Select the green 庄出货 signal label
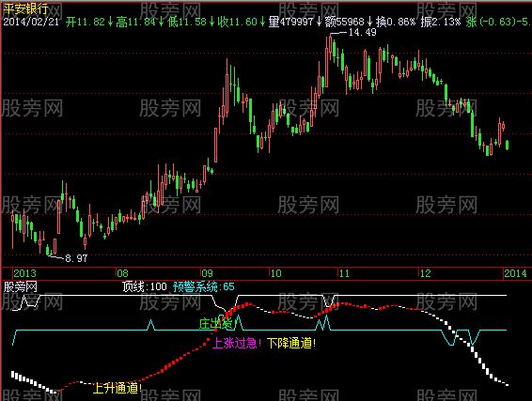 [x=216, y=324]
